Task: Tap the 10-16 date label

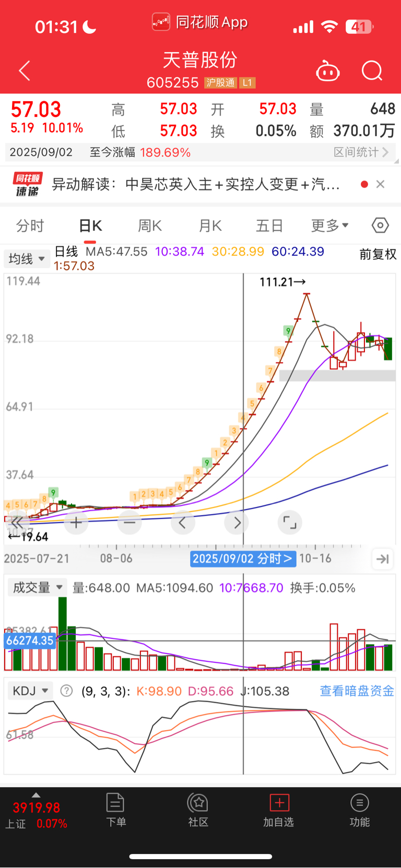Action: pyautogui.click(x=315, y=558)
